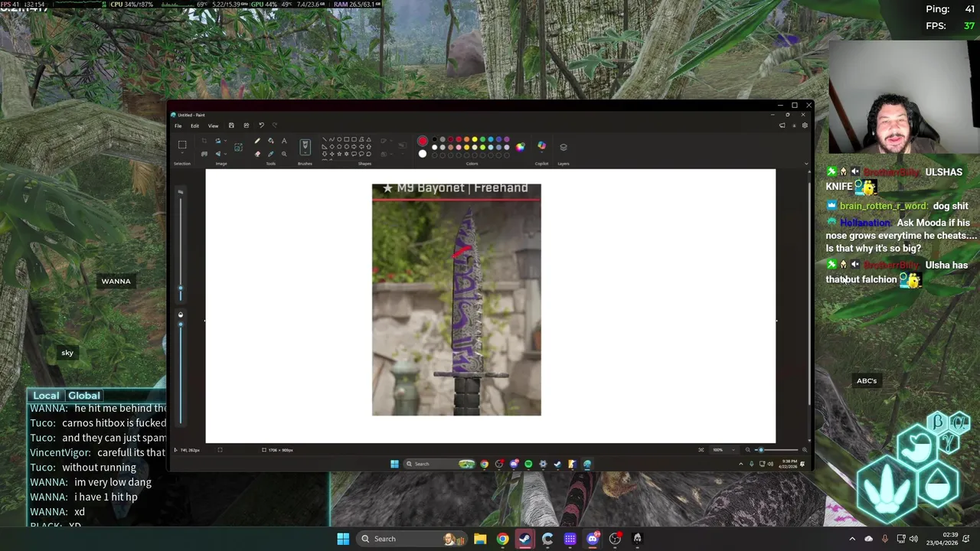This screenshot has width=980, height=551.
Task: Open Discord from taskbar
Action: [593, 539]
